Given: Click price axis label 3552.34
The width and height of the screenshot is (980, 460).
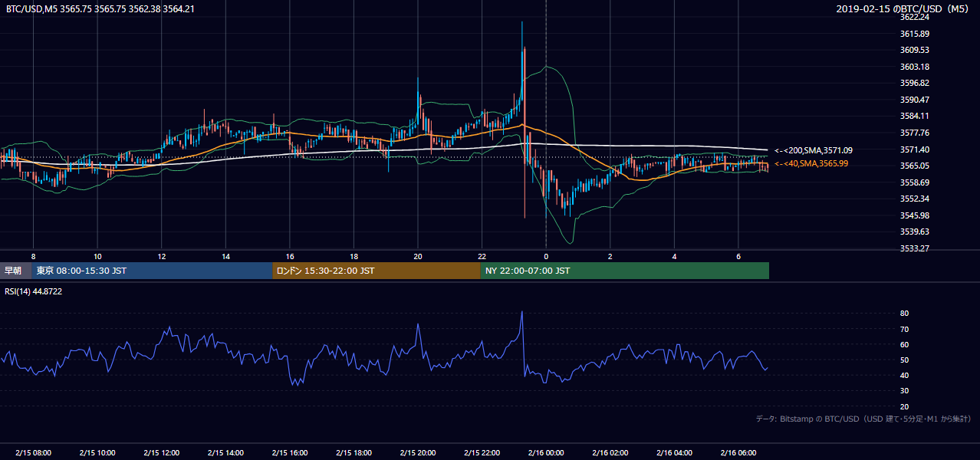Looking at the screenshot, I should tap(915, 199).
